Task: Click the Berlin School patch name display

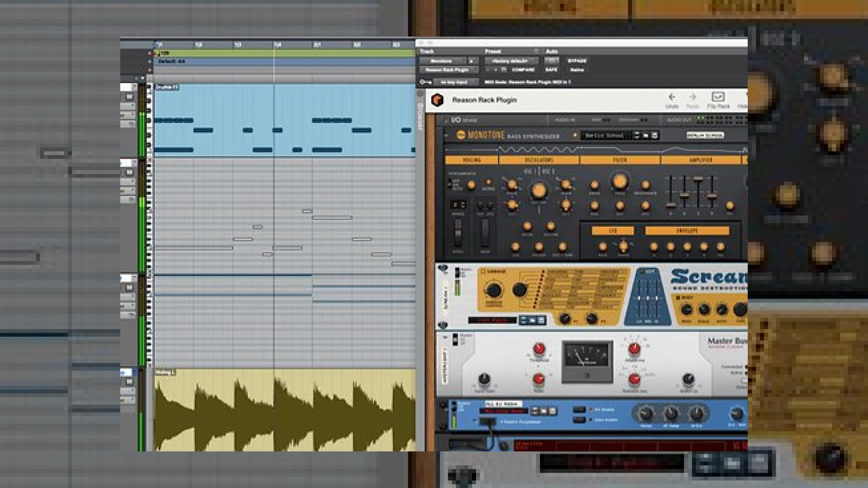Action: [604, 135]
